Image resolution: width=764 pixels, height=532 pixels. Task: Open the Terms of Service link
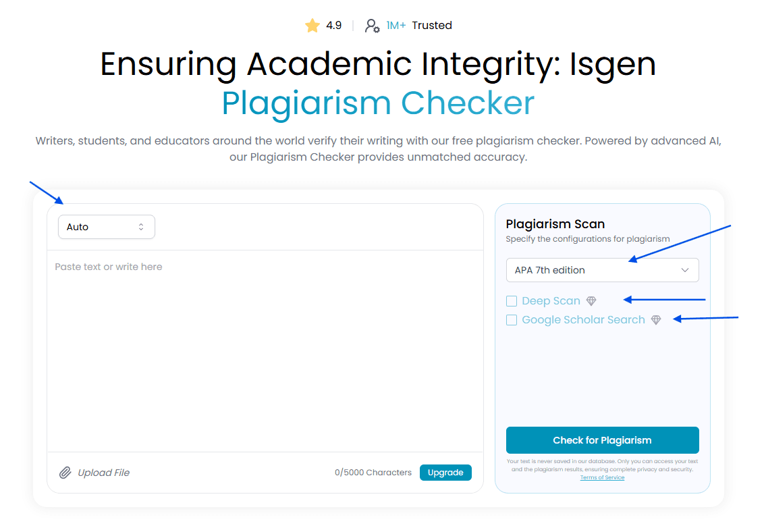pos(602,477)
